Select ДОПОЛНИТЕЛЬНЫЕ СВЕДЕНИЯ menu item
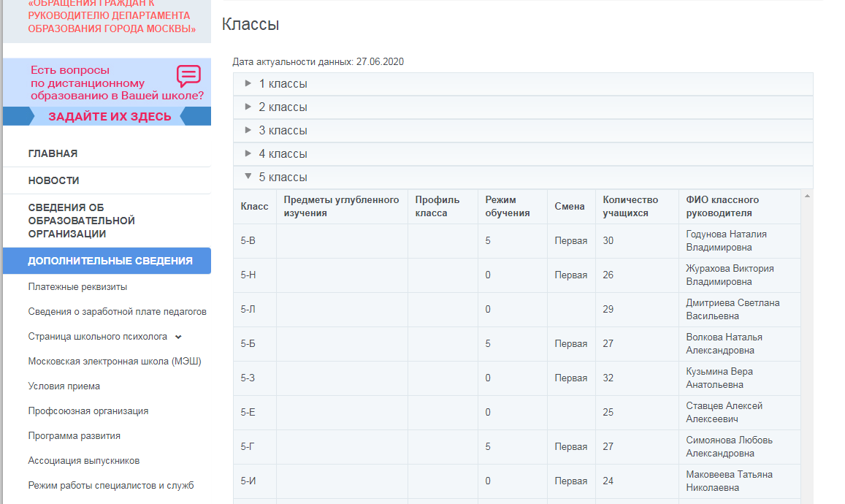 coord(107,261)
